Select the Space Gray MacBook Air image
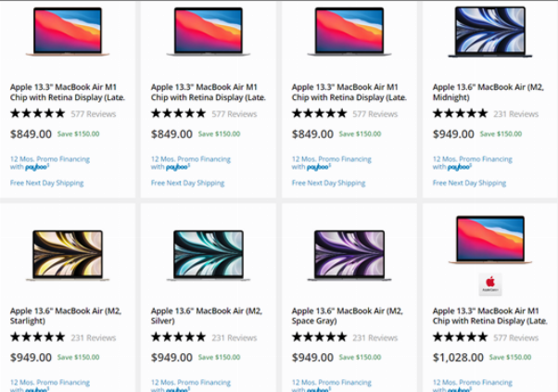This screenshot has width=558, height=392. (349, 255)
